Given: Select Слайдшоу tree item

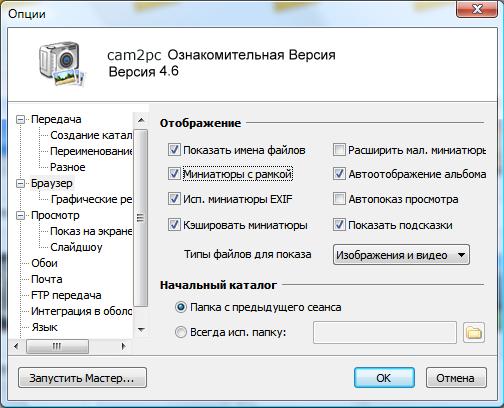Looking at the screenshot, I should coord(76,247).
